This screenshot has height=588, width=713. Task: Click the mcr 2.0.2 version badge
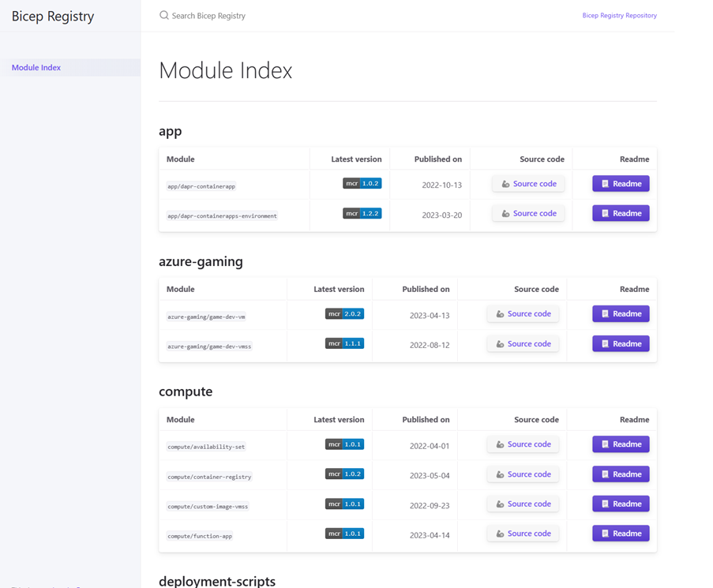[x=345, y=313]
